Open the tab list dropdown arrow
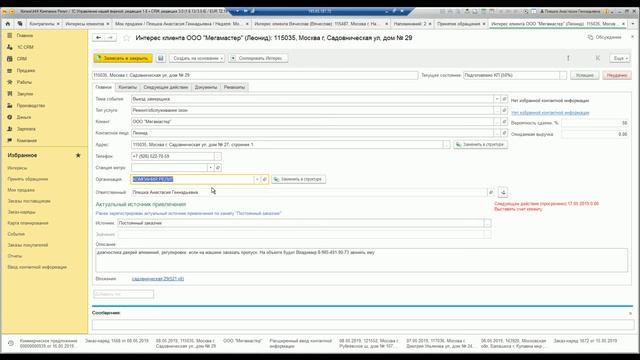The height and width of the screenshot is (360, 640). [633, 24]
